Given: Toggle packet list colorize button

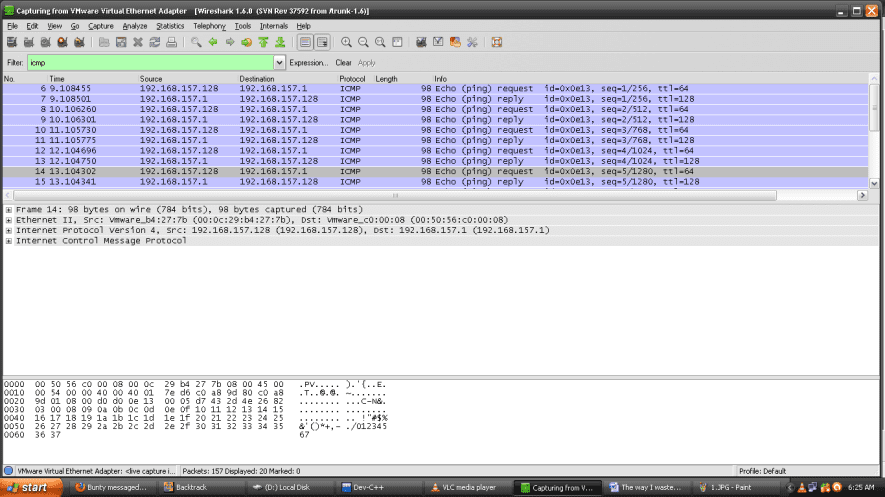Looking at the screenshot, I should click(x=304, y=42).
